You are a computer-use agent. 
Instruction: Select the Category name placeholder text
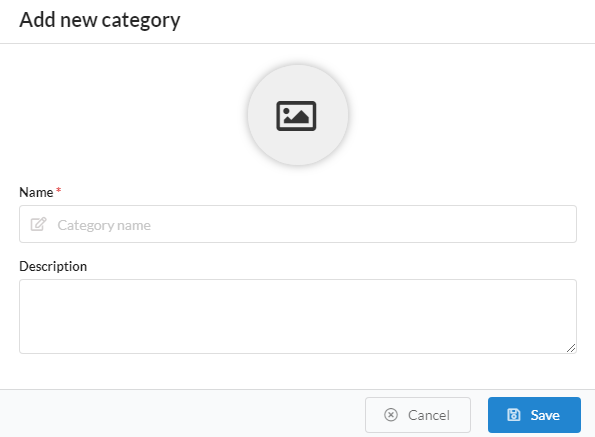104,225
